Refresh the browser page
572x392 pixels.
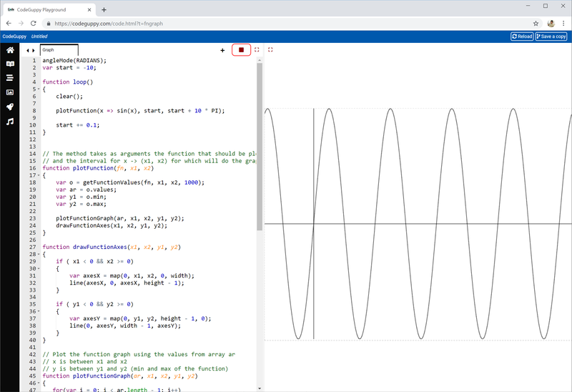33,24
